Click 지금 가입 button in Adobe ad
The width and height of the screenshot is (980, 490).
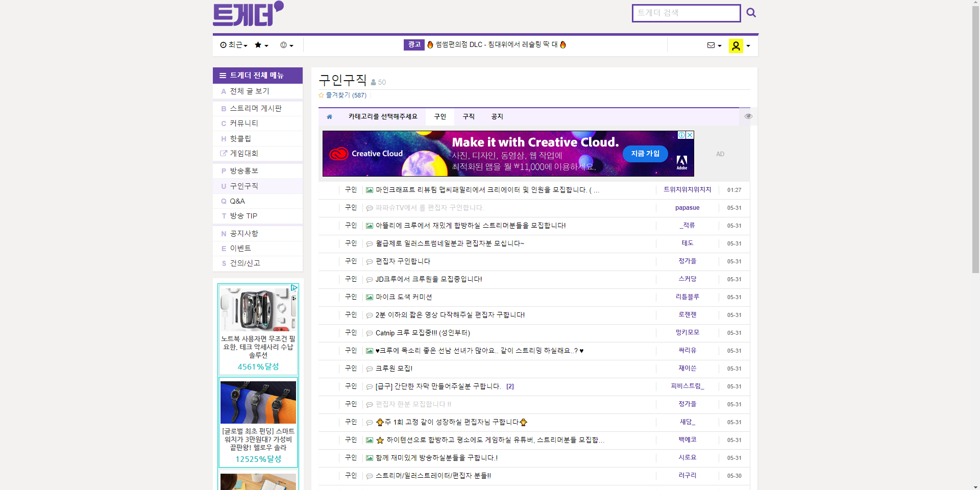[x=645, y=154]
